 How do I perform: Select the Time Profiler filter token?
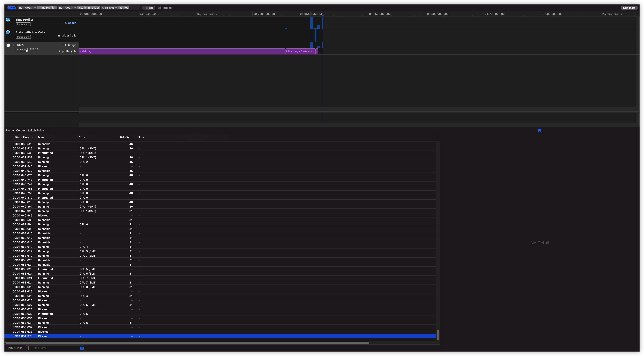coord(47,7)
